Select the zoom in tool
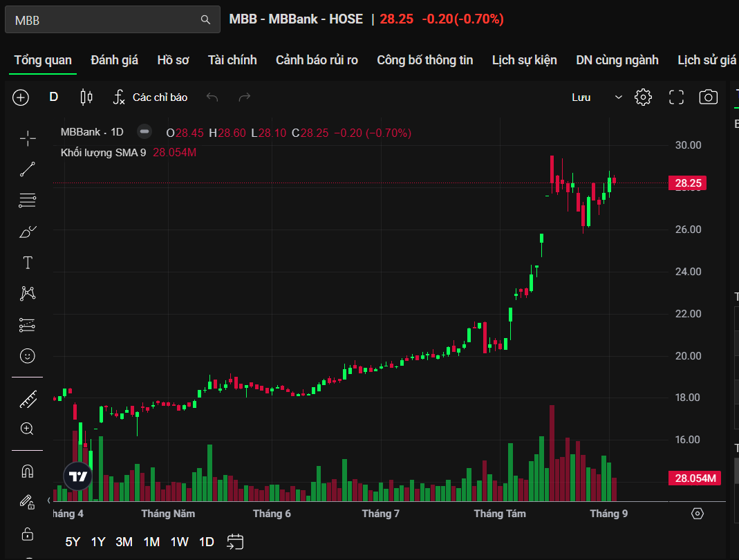The height and width of the screenshot is (560, 739). (x=27, y=429)
